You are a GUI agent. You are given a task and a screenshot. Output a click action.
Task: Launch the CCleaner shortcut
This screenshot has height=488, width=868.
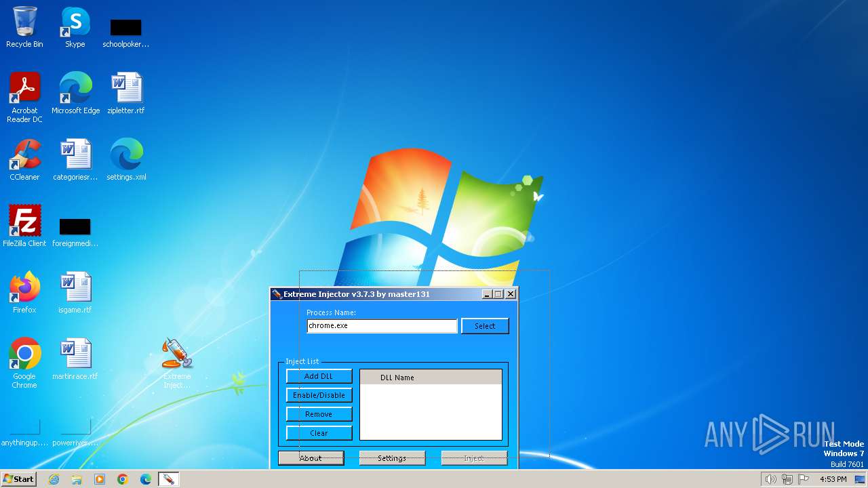[24, 160]
